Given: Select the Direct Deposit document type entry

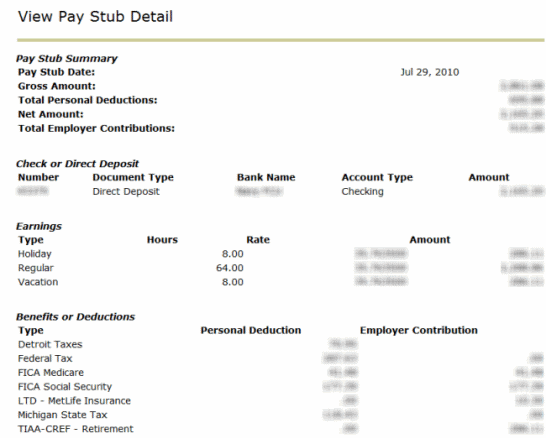Looking at the screenshot, I should [126, 191].
